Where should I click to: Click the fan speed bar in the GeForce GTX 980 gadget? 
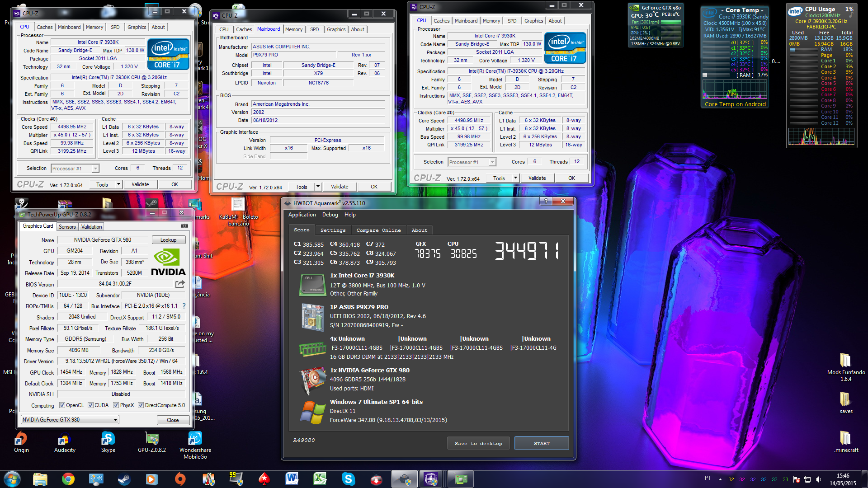coord(671,22)
